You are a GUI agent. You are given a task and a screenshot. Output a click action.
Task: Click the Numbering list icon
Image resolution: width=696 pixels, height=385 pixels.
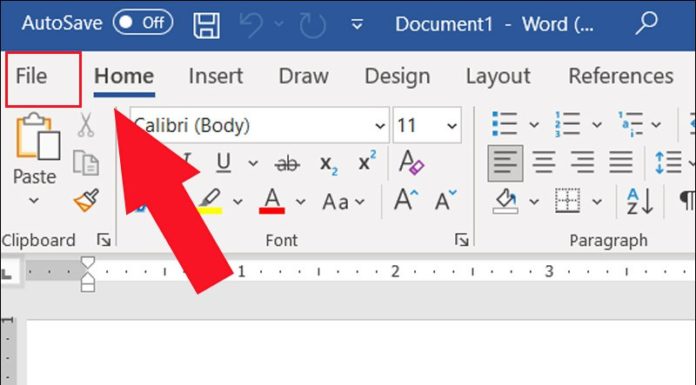pos(567,124)
